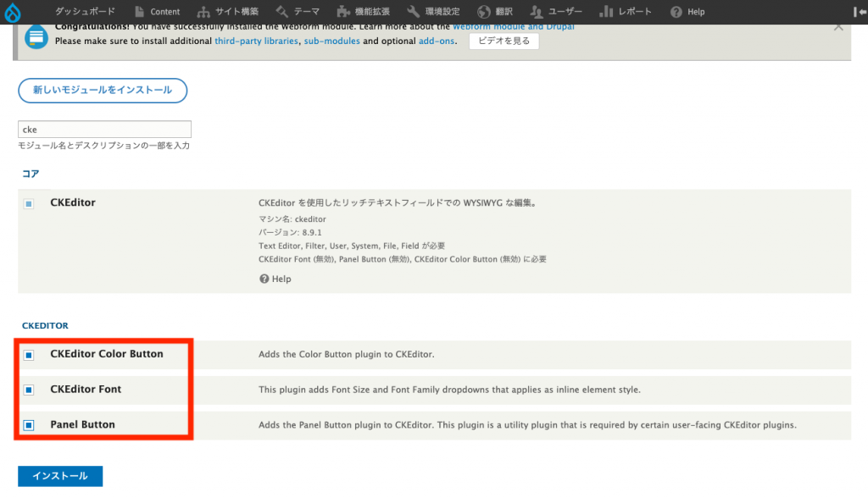Click the CKEditor Font module name
Image resolution: width=868 pixels, height=498 pixels.
(86, 390)
